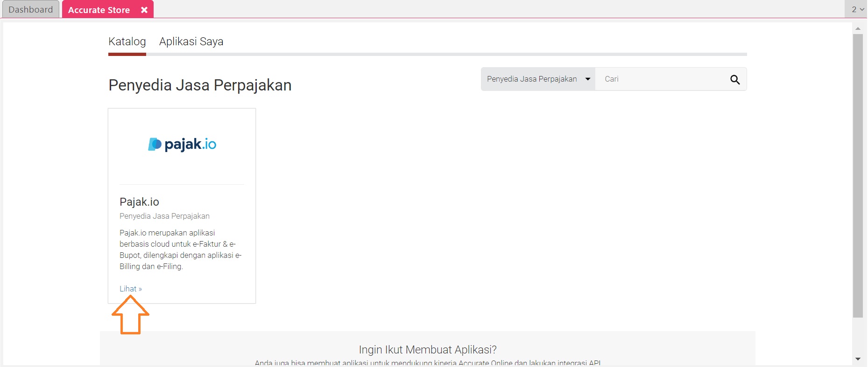
Task: Click the Ingin Ikut Membuat Aplikasi heading
Action: tap(428, 350)
